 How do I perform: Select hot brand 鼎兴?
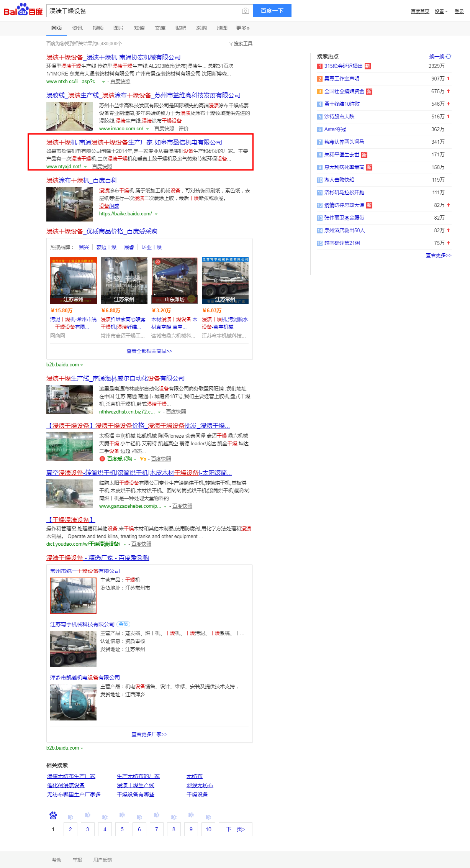coord(84,247)
